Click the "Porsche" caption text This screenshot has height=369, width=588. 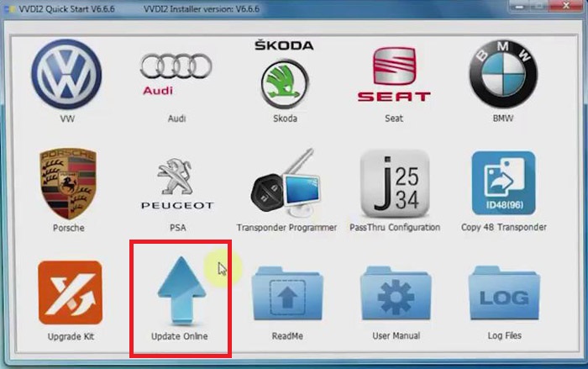(68, 228)
